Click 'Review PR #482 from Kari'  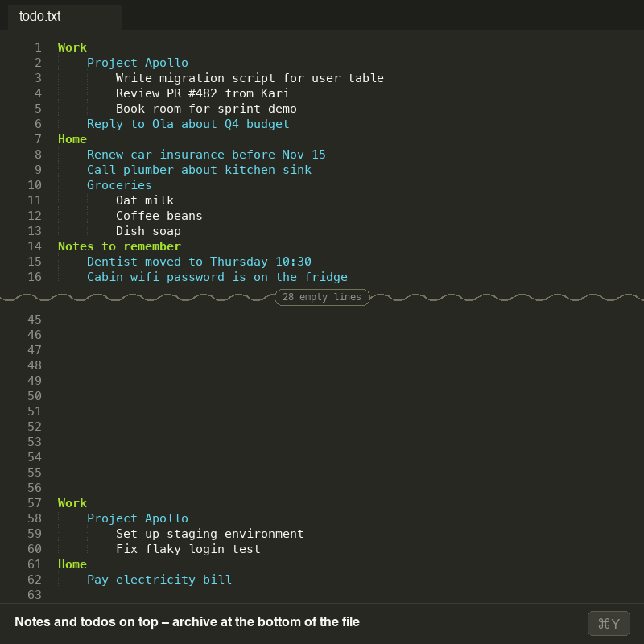pyautogui.click(x=203, y=93)
